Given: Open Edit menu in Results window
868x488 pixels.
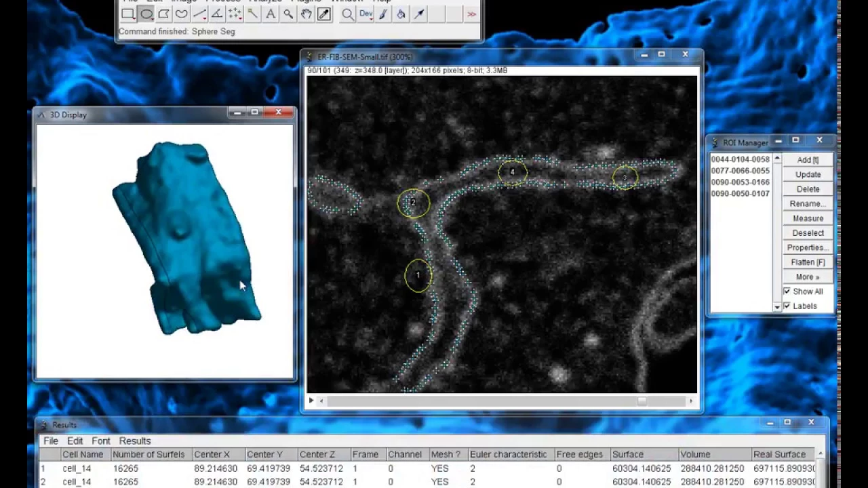Looking at the screenshot, I should point(75,441).
